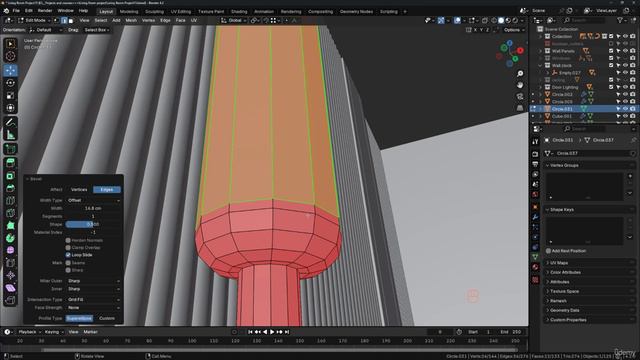The width and height of the screenshot is (640, 360).
Task: Collapse the Wall clock collection
Action: pyautogui.click(x=540, y=65)
